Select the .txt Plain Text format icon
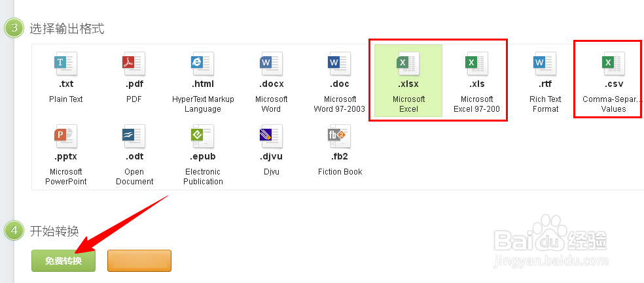This screenshot has width=644, height=283. [x=65, y=63]
